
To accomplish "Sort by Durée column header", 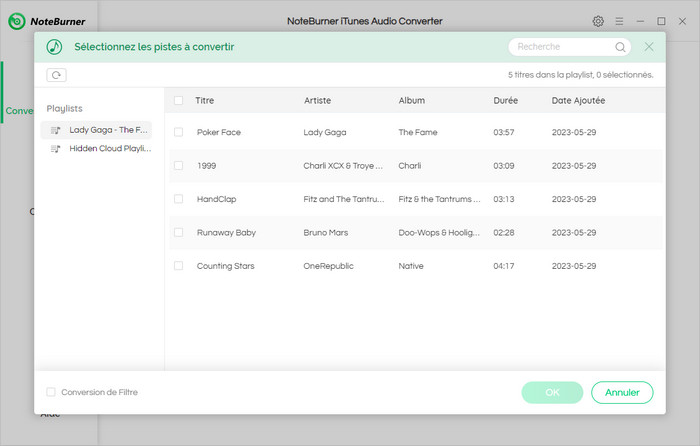I will point(505,100).
